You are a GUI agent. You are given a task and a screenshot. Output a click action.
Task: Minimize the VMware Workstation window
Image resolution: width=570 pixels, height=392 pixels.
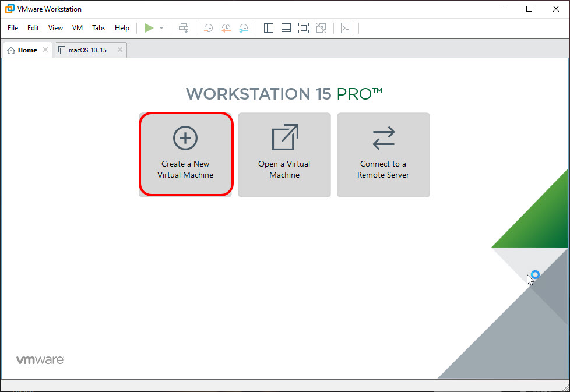tap(503, 9)
